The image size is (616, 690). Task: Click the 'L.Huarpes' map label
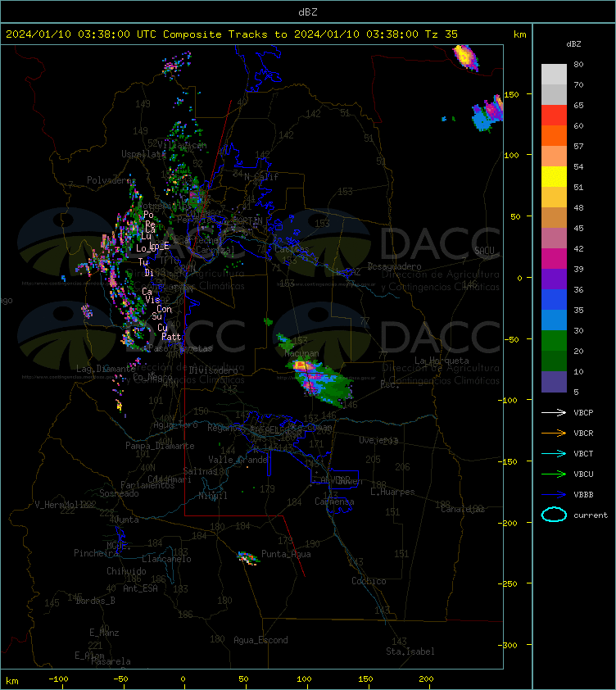click(x=392, y=492)
